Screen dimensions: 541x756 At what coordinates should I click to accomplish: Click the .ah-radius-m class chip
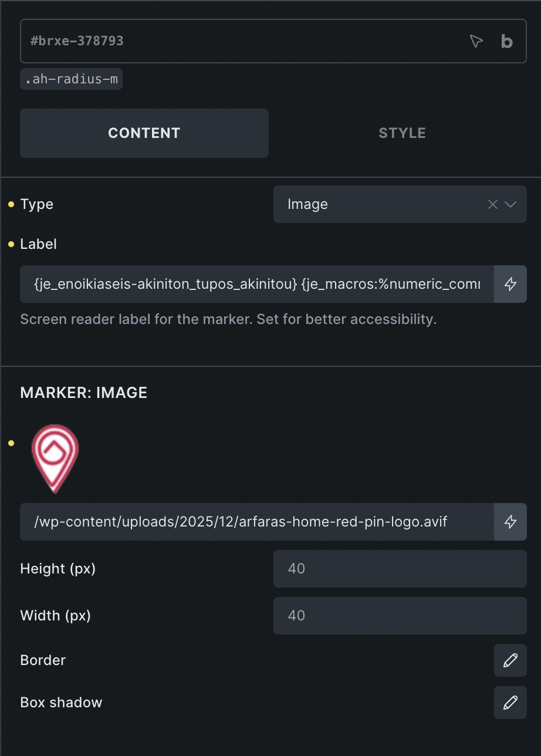pos(71,79)
